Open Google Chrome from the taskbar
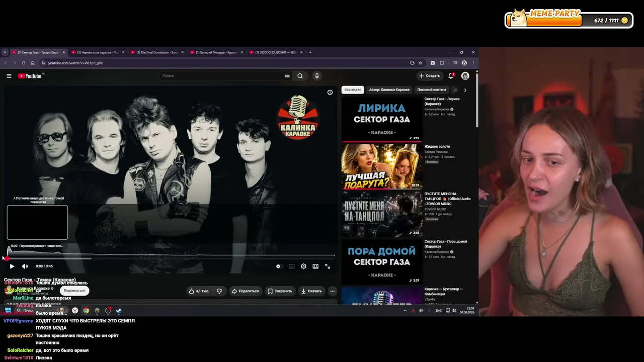 tap(86, 311)
